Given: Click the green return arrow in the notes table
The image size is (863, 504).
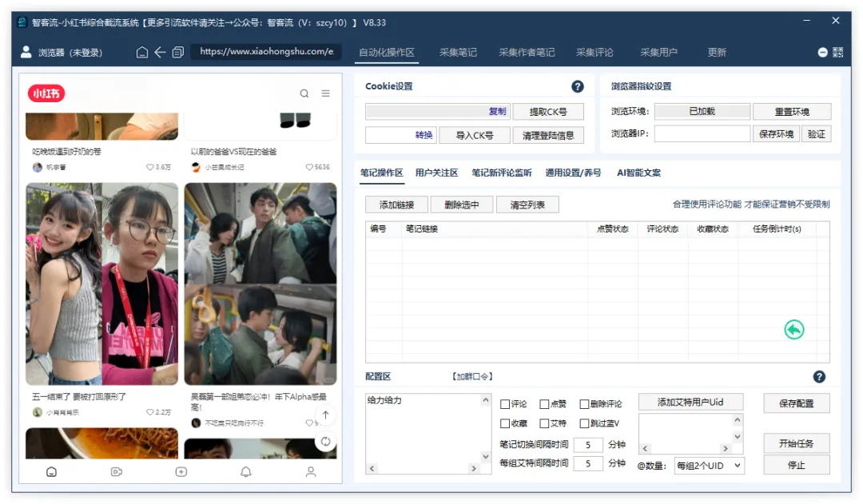Looking at the screenshot, I should [x=793, y=331].
